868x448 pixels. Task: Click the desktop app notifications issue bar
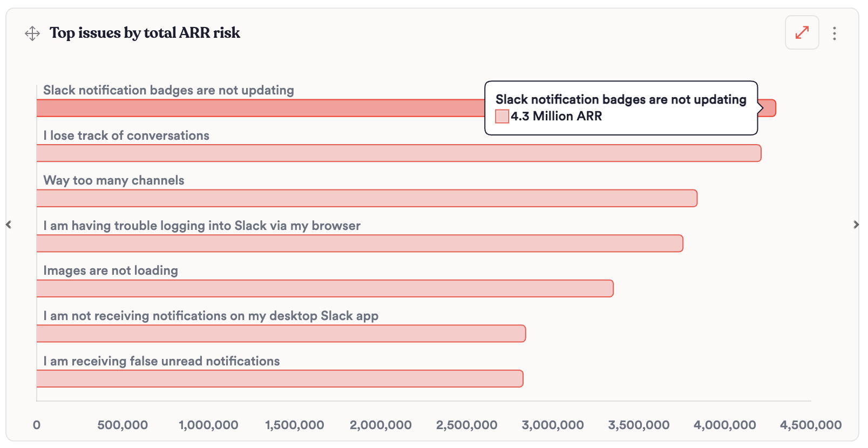(x=281, y=334)
